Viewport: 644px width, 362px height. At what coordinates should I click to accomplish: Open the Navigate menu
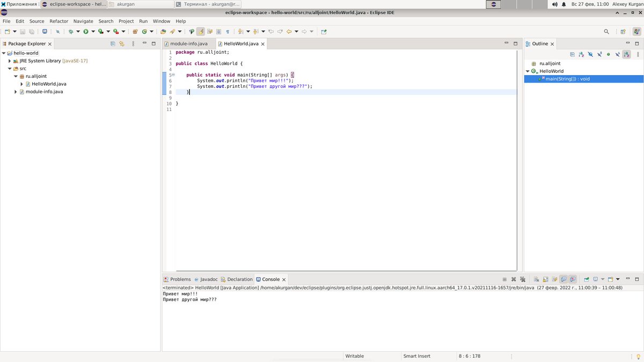click(83, 21)
